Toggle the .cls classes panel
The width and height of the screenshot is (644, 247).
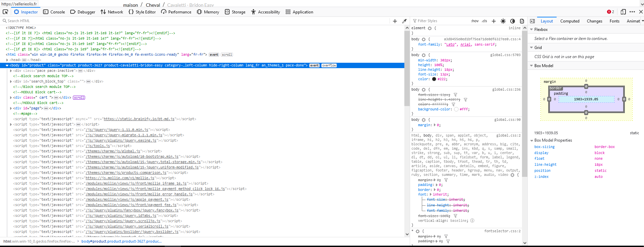484,21
